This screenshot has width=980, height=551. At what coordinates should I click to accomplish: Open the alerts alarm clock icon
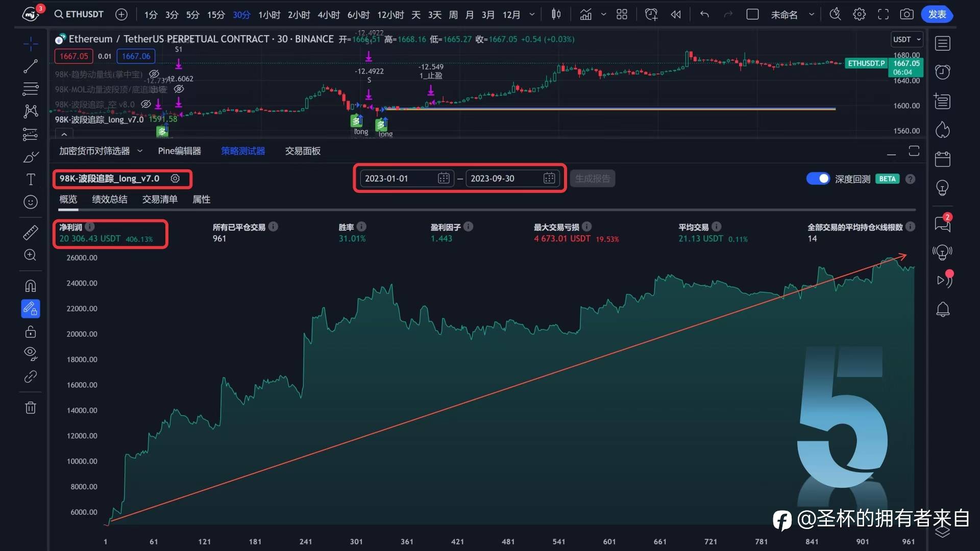tap(942, 72)
